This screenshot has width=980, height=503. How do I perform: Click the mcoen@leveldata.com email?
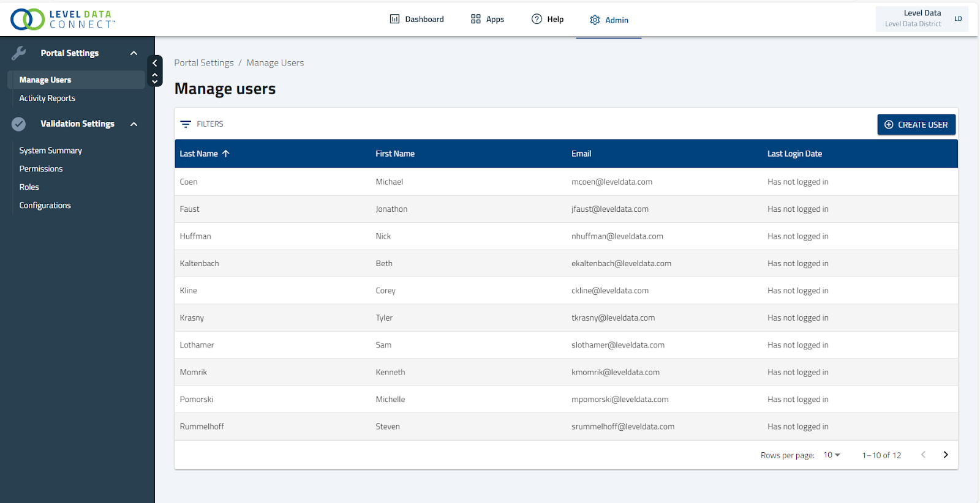click(x=612, y=182)
